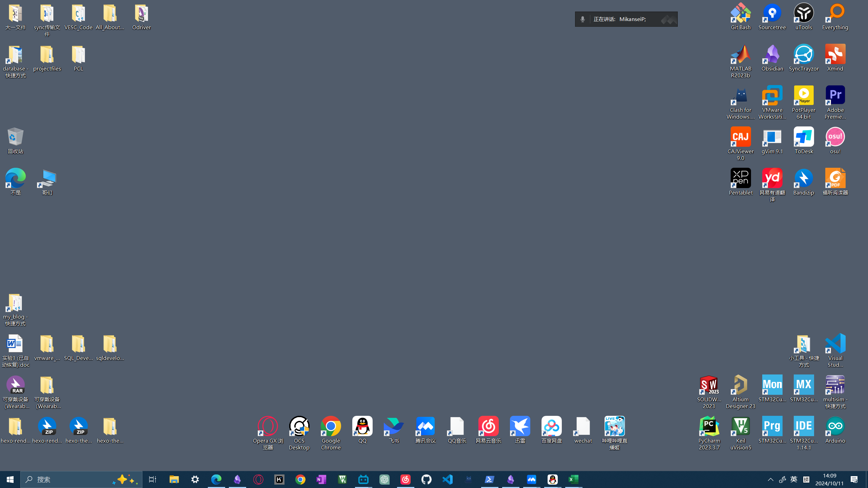The image size is (868, 488).
Task: Select the projectfiles folder
Action: [x=47, y=58]
